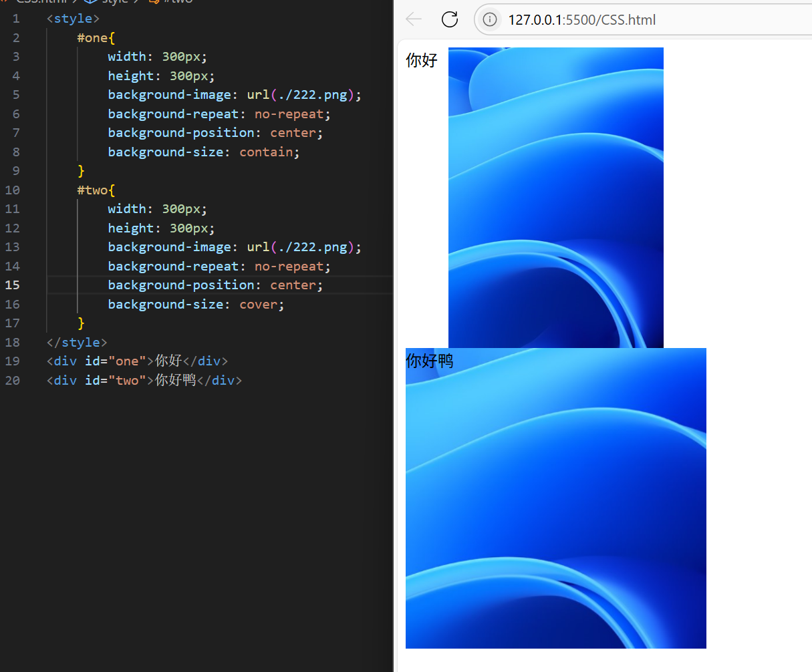The width and height of the screenshot is (812, 672).
Task: Click the '你好' text in the browser page
Action: 422,60
